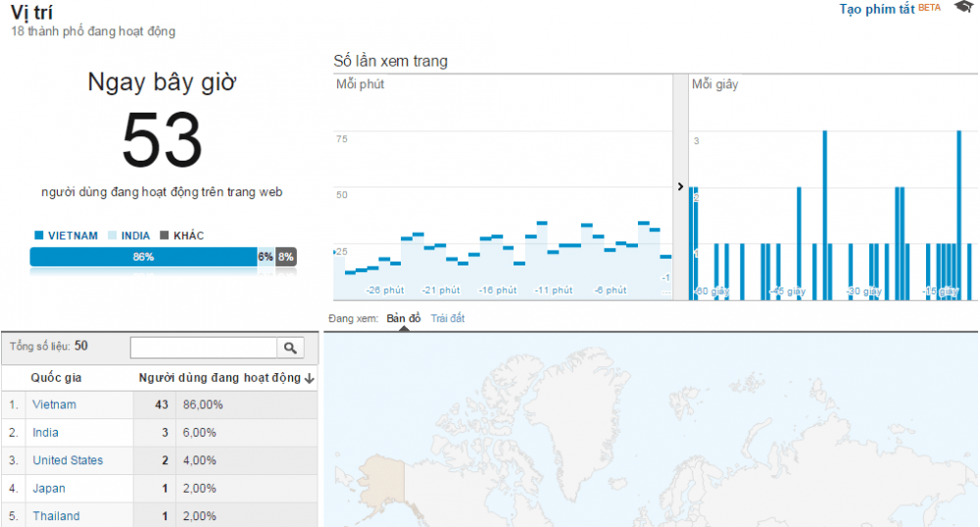The image size is (980, 527).
Task: Open the Japan country link
Action: 47,488
